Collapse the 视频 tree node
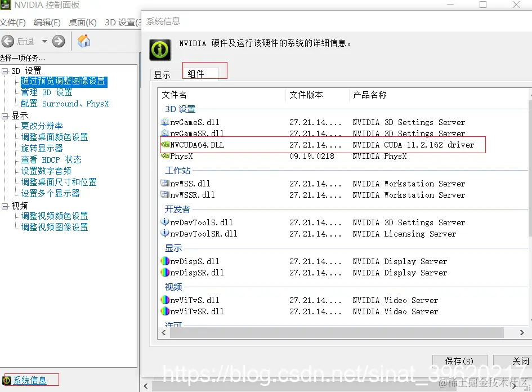The width and height of the screenshot is (532, 392). 5,206
